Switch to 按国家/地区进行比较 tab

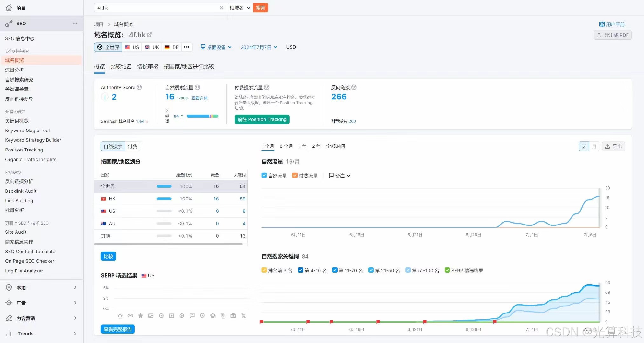click(189, 66)
